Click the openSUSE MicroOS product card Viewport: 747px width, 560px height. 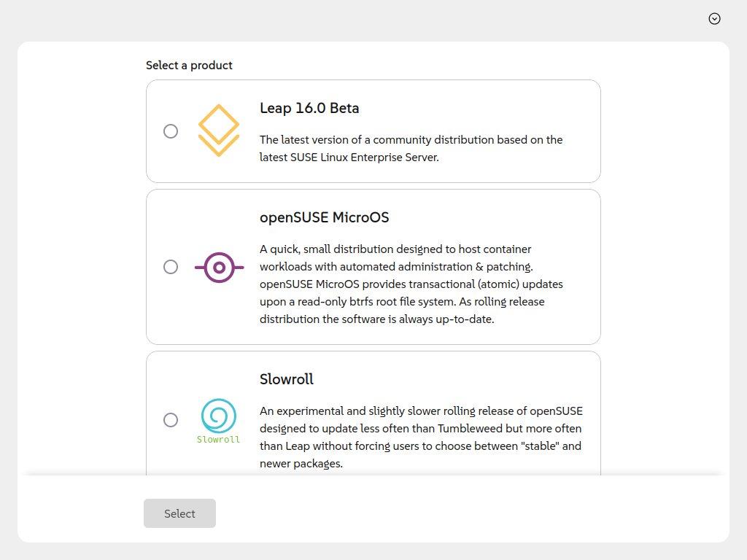pyautogui.click(x=373, y=267)
